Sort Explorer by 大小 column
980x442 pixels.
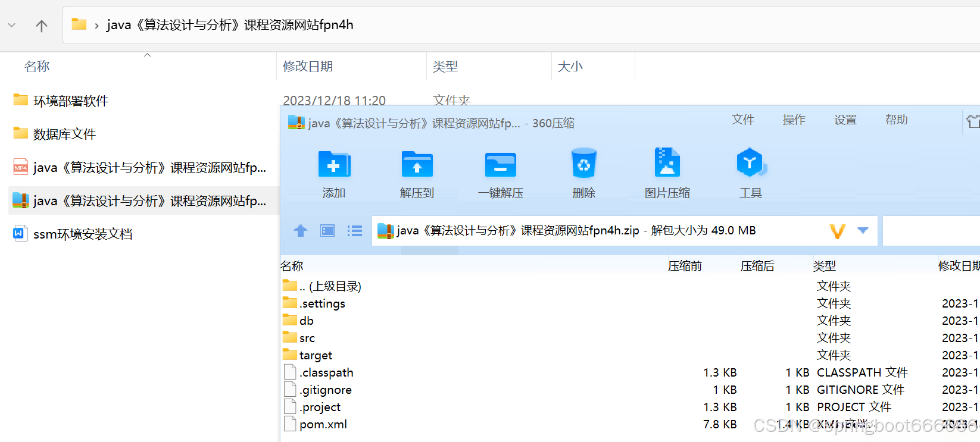coord(570,67)
